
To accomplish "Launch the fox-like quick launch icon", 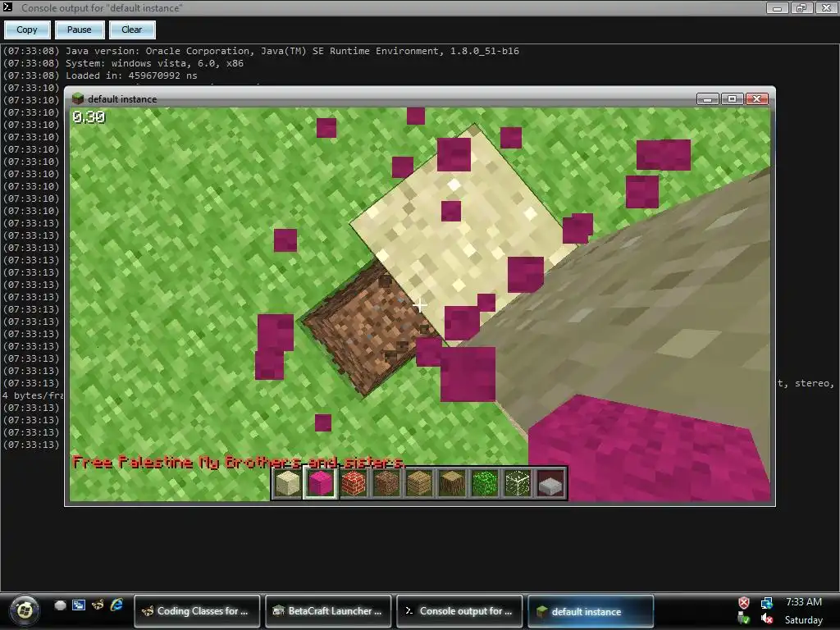I will tap(98, 605).
